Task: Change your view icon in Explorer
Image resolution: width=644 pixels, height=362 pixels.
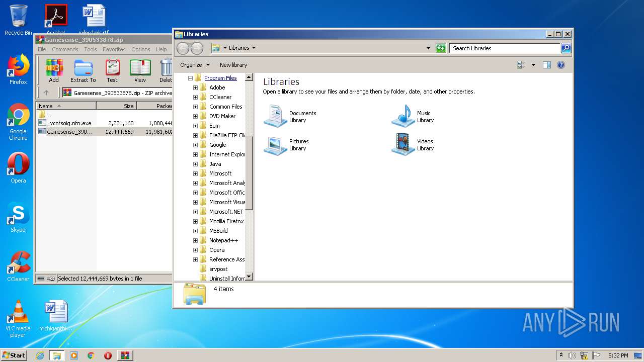Action: 521,65
